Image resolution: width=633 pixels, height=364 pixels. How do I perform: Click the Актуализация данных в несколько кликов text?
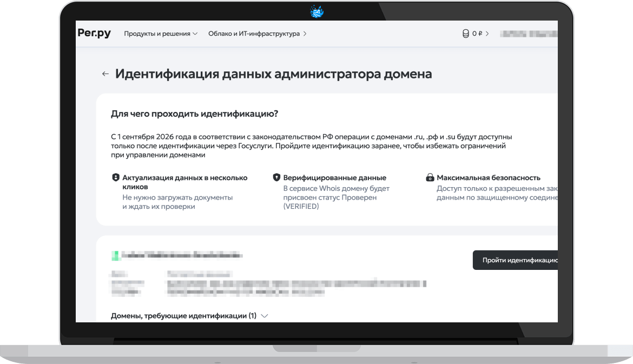pos(185,182)
